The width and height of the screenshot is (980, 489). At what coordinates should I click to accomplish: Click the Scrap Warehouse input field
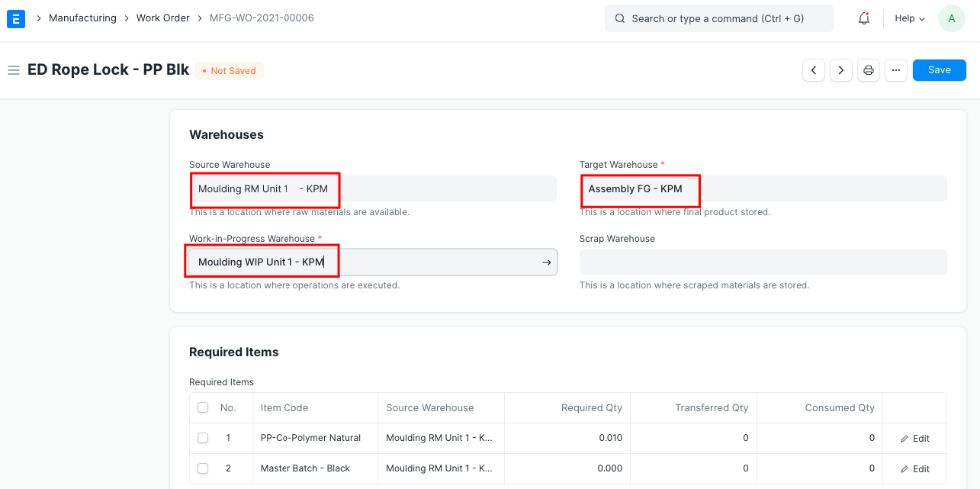(763, 262)
